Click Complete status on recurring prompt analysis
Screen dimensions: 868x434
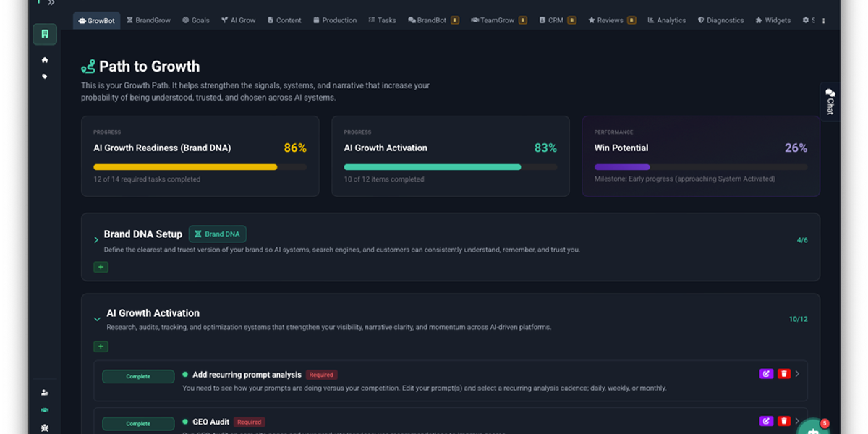coord(138,376)
